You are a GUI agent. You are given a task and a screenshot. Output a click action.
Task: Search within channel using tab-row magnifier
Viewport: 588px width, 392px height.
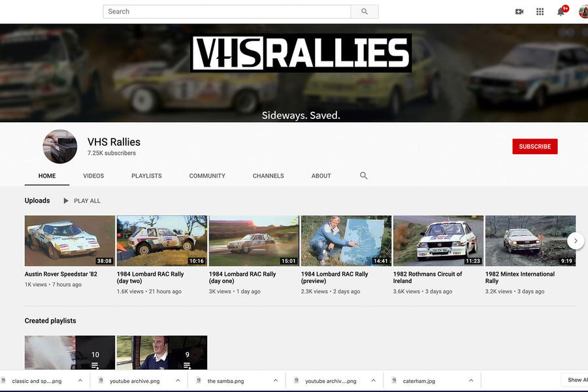(x=363, y=176)
